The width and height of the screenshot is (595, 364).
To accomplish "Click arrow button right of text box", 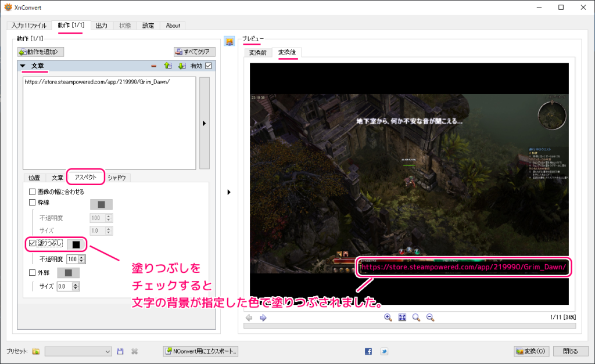I will click(x=204, y=123).
